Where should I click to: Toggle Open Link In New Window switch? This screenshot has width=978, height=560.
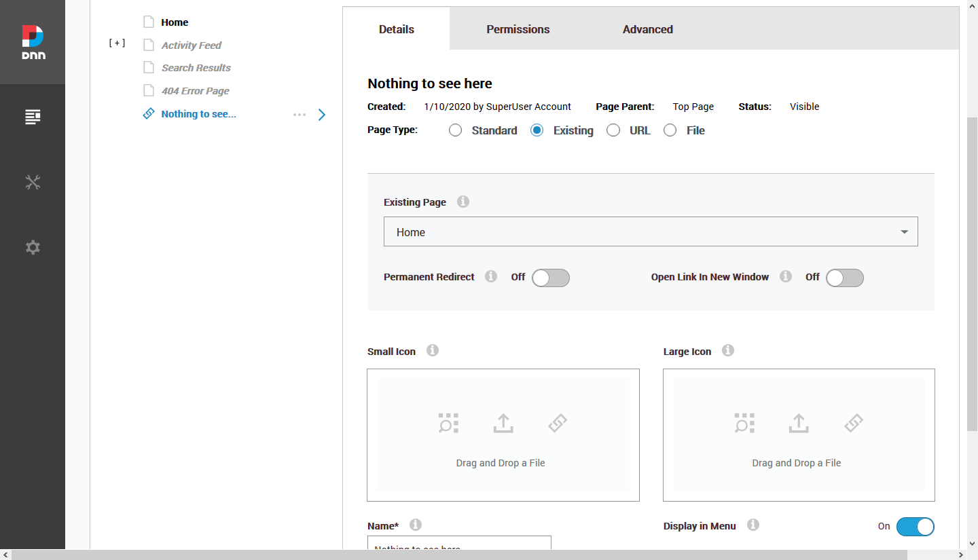pyautogui.click(x=845, y=278)
